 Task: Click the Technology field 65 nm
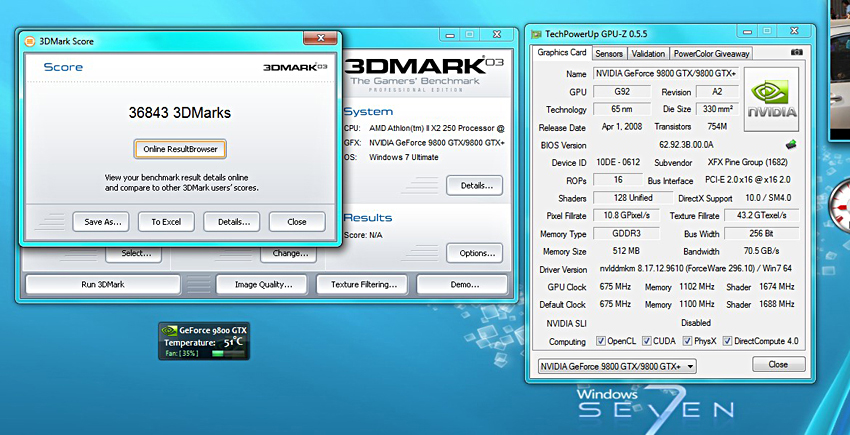(x=622, y=109)
